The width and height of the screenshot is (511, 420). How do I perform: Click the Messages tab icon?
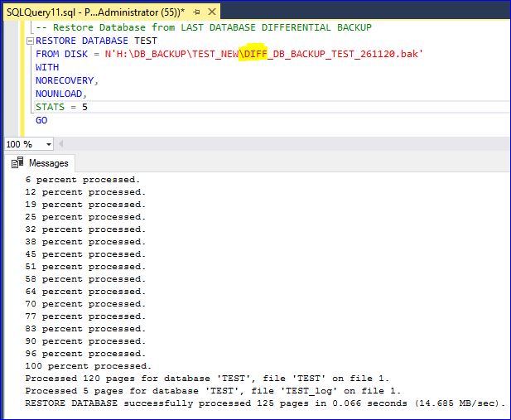[18, 164]
